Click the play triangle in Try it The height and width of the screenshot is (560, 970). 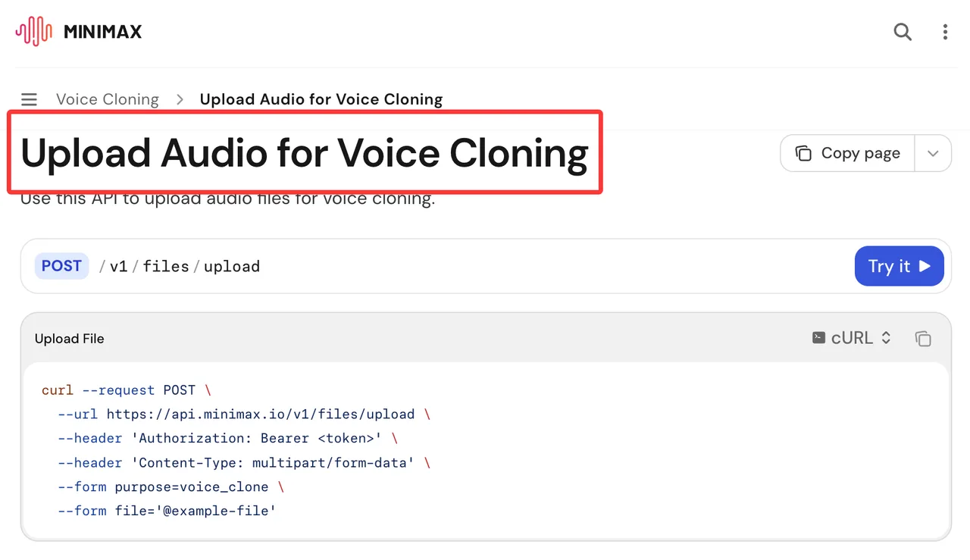(925, 266)
